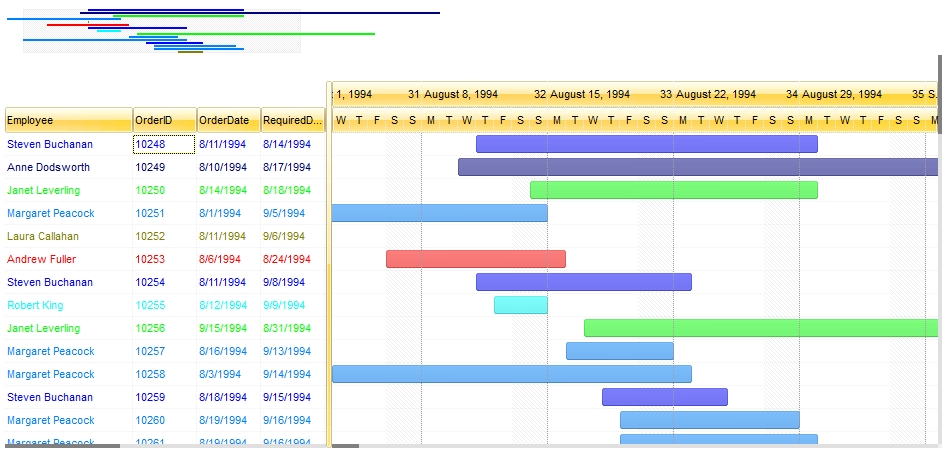Select the OrderID cell 10248
This screenshot has width=948, height=451.
[x=164, y=144]
